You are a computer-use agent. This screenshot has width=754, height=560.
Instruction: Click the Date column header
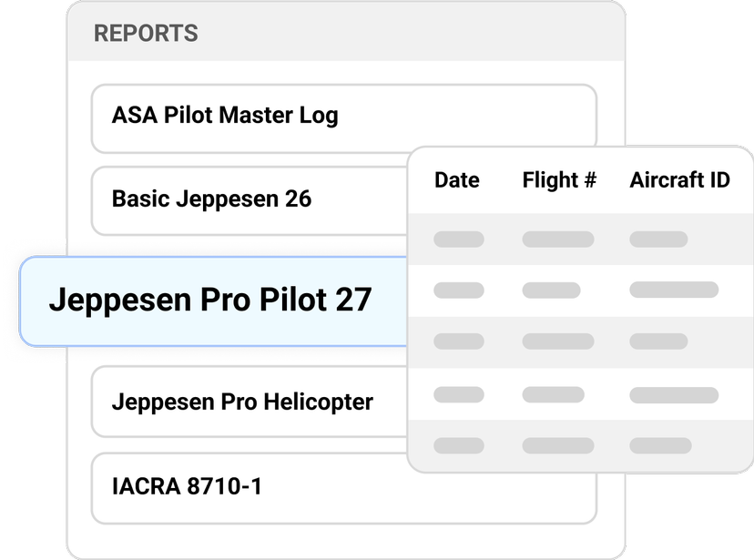(x=457, y=180)
